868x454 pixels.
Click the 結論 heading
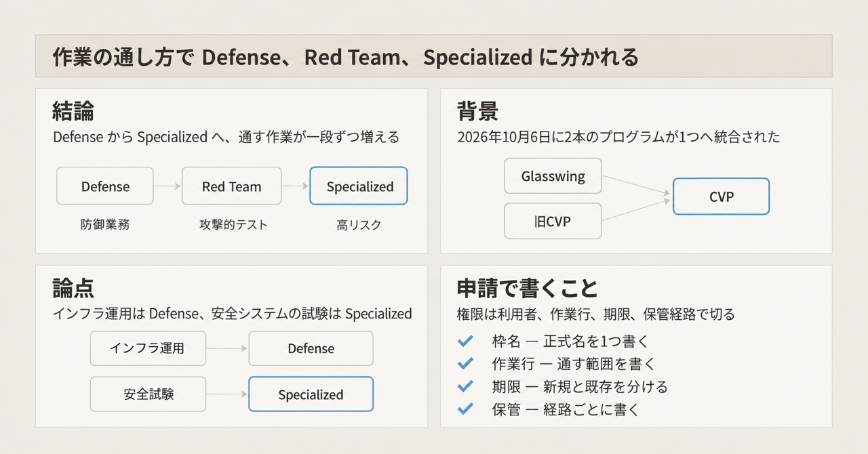(x=73, y=110)
